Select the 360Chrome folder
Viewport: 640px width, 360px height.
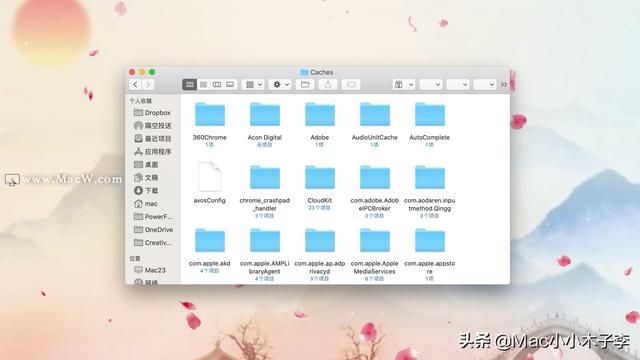click(210, 121)
